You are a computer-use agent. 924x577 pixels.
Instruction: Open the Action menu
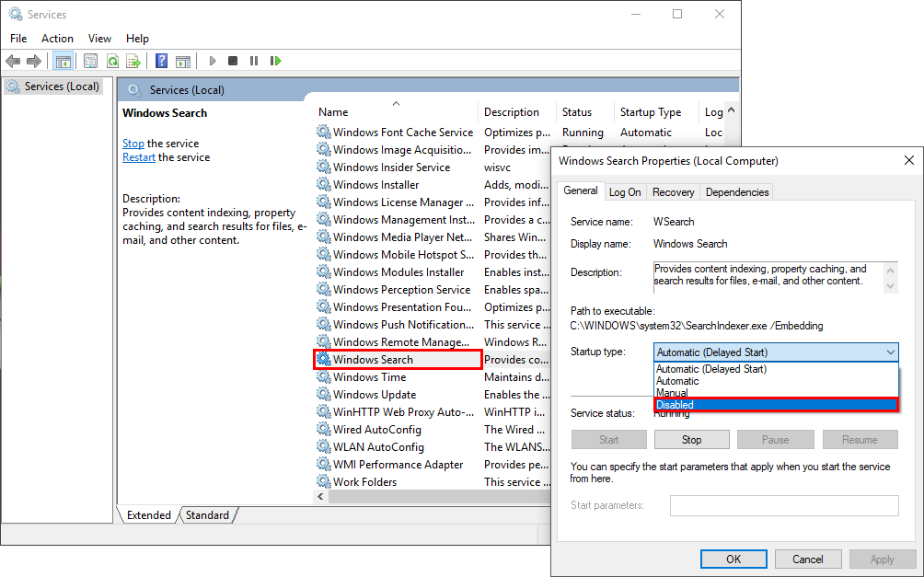[x=57, y=39]
